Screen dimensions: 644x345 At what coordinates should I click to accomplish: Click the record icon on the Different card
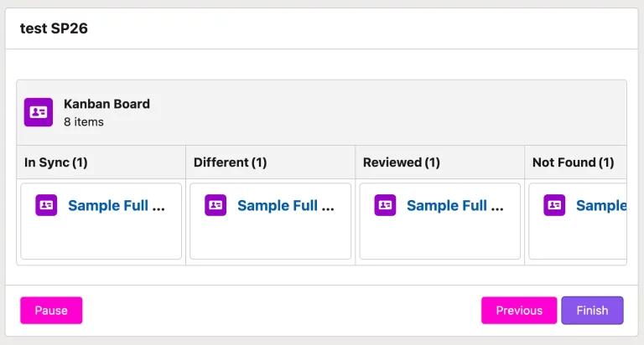click(216, 205)
